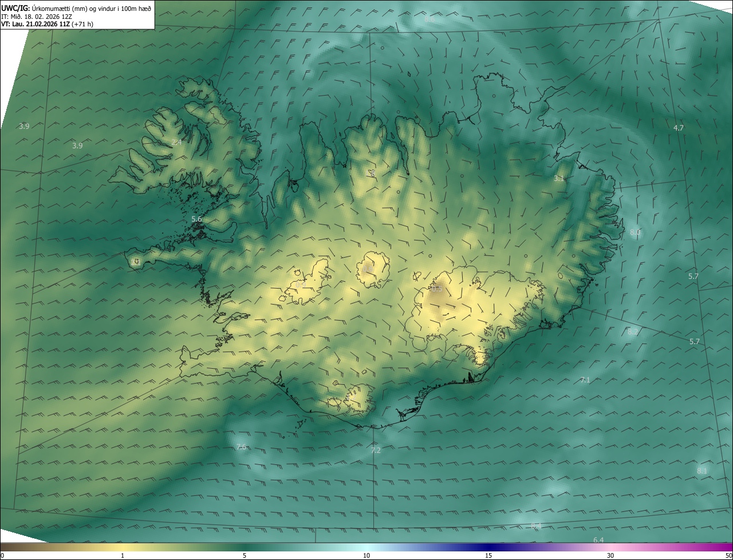Click the "0.6" value on Hofsjökull glacier
Image resolution: width=733 pixels, height=560 pixels.
[367, 269]
